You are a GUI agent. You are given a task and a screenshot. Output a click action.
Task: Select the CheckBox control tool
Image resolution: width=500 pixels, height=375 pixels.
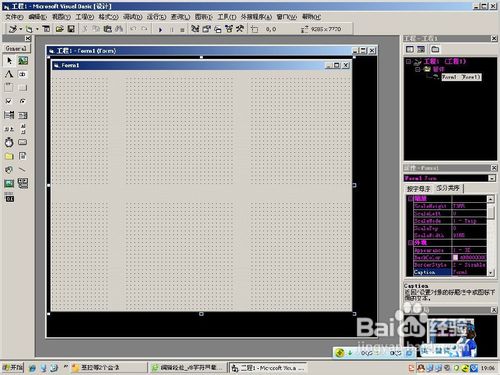point(9,101)
